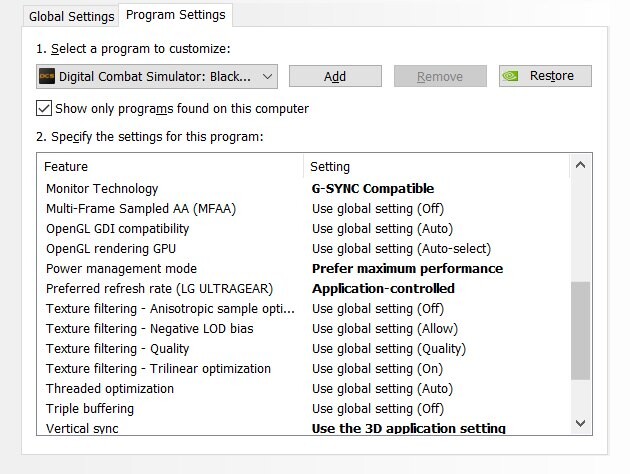Click the Remove button
Image resolution: width=630 pixels, height=474 pixels.
tap(440, 76)
